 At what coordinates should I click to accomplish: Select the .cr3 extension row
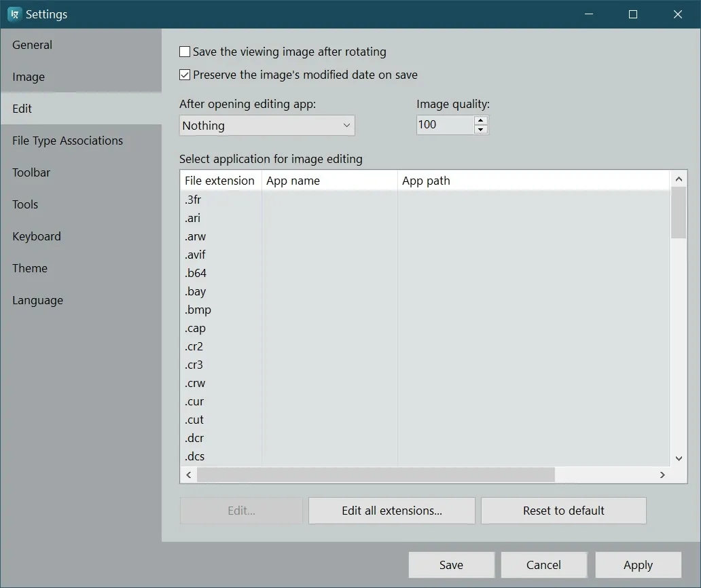pyautogui.click(x=425, y=365)
